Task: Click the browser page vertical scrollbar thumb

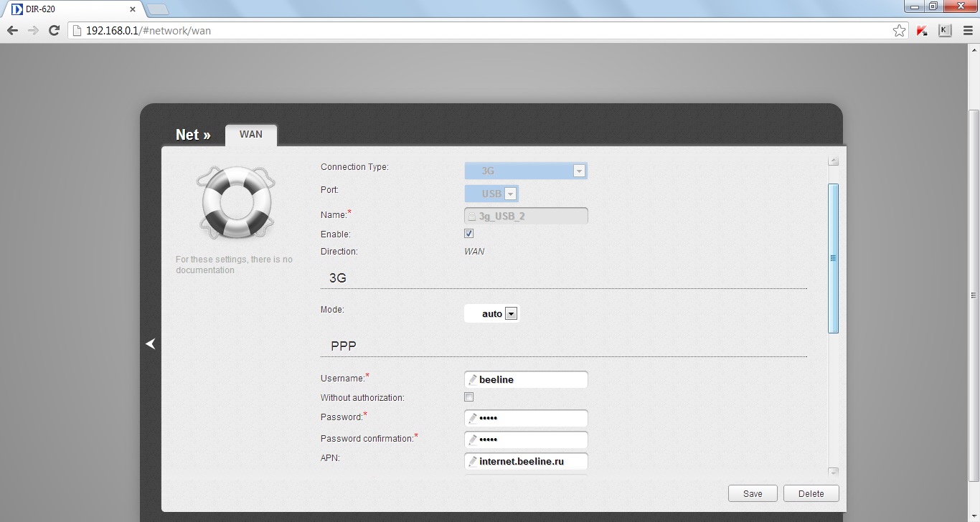Action: click(974, 295)
